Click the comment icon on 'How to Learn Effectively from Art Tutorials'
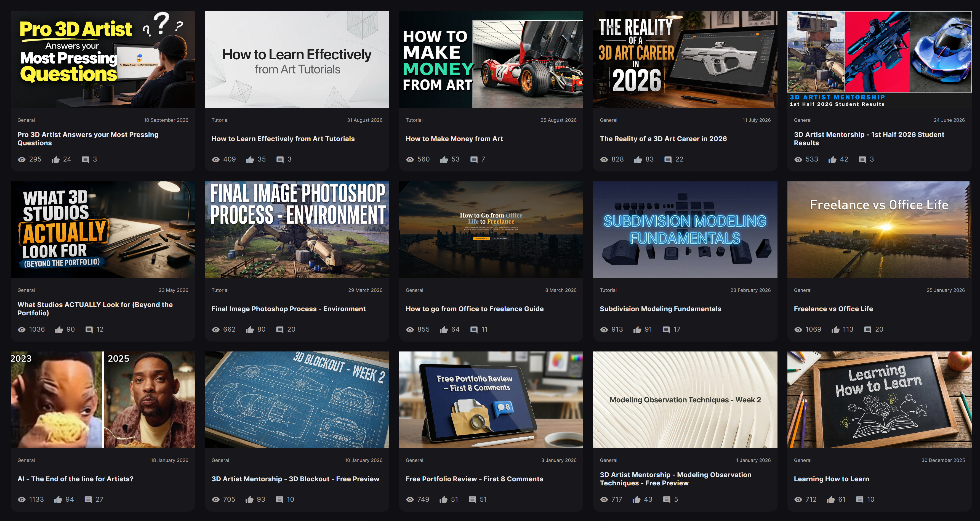980x521 pixels. pyautogui.click(x=280, y=160)
